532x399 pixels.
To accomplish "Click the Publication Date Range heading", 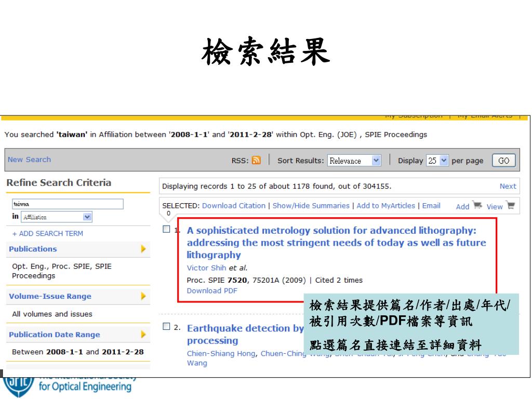I will [x=55, y=335].
